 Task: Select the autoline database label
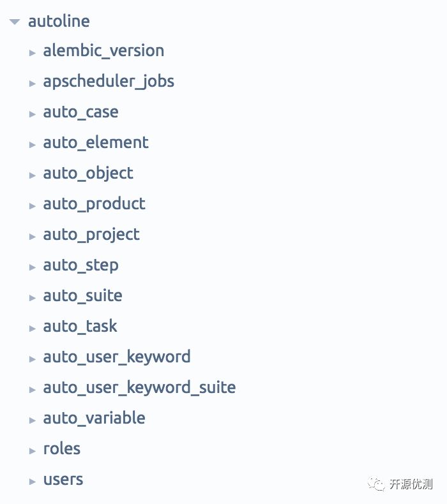click(x=59, y=21)
